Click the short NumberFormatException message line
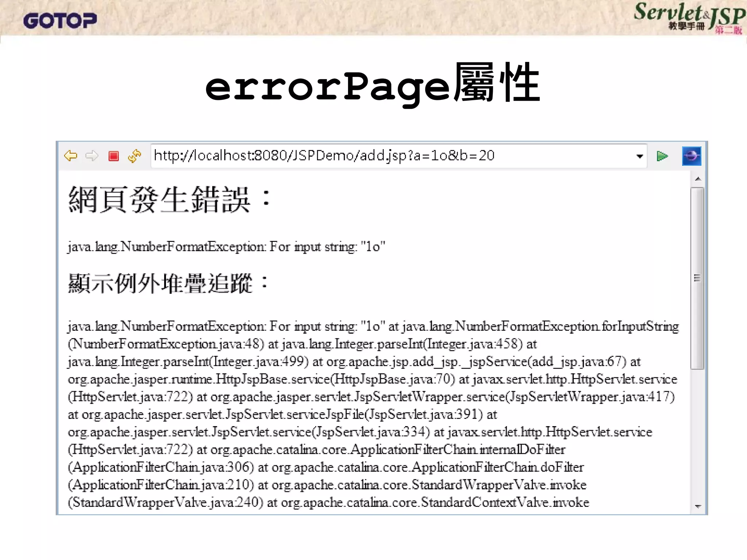Viewport: 747px width, 560px height. coord(226,247)
